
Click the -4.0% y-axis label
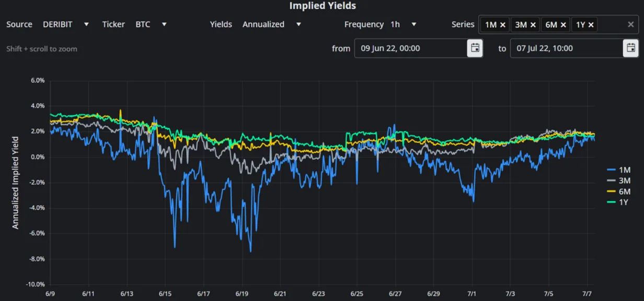tap(37, 208)
